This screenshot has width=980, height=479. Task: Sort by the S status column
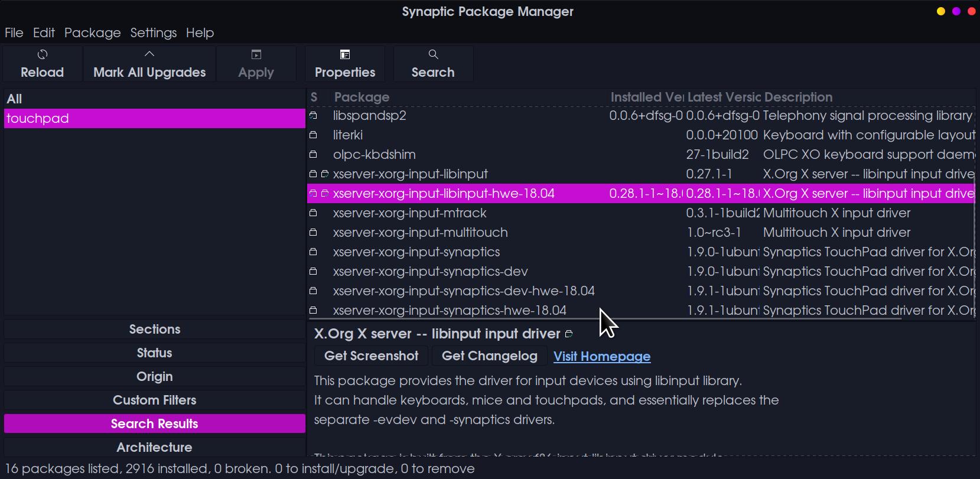[x=314, y=97]
